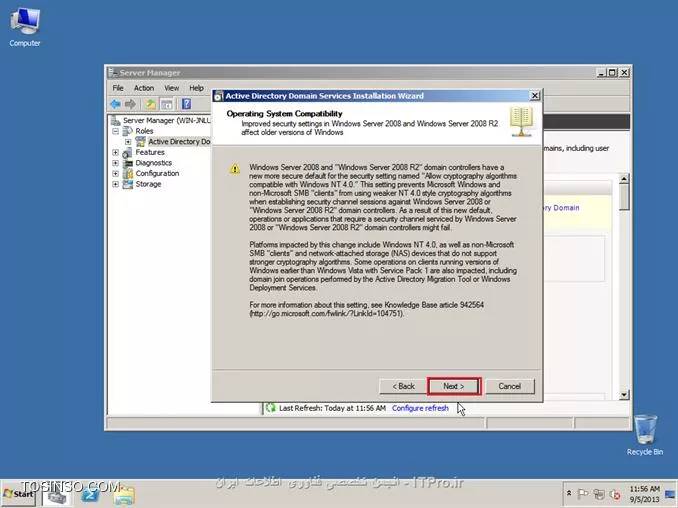Collapse the Roles tree node
The height and width of the screenshot is (508, 678).
(115, 131)
